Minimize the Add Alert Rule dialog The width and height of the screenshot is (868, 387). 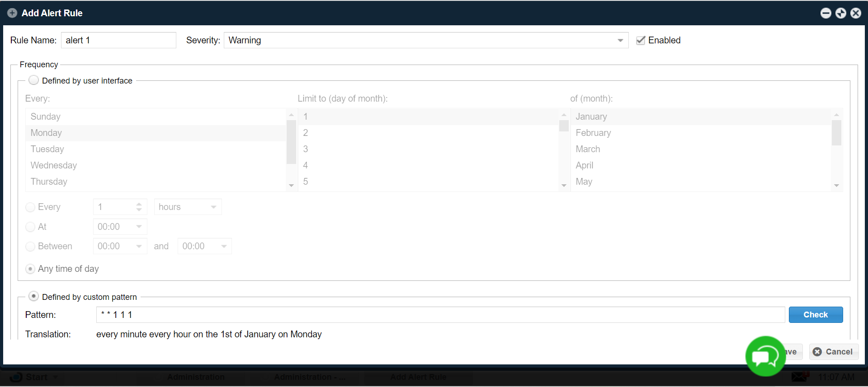pyautogui.click(x=826, y=13)
